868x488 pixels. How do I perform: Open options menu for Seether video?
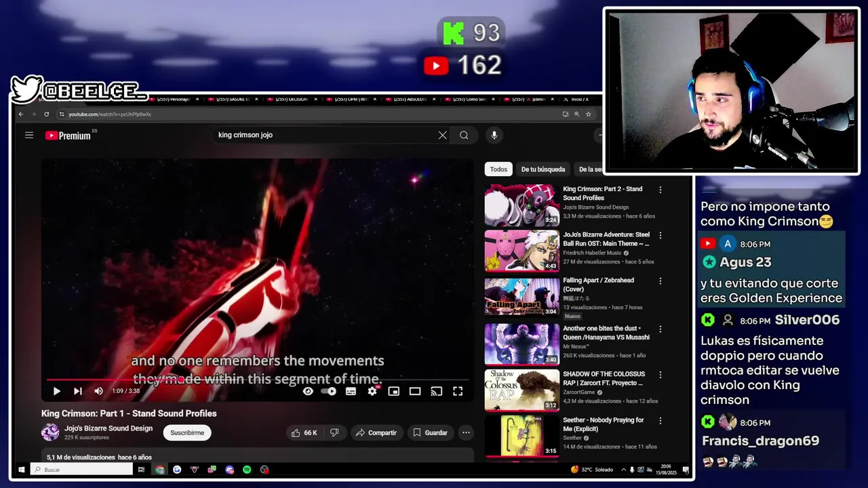point(660,421)
